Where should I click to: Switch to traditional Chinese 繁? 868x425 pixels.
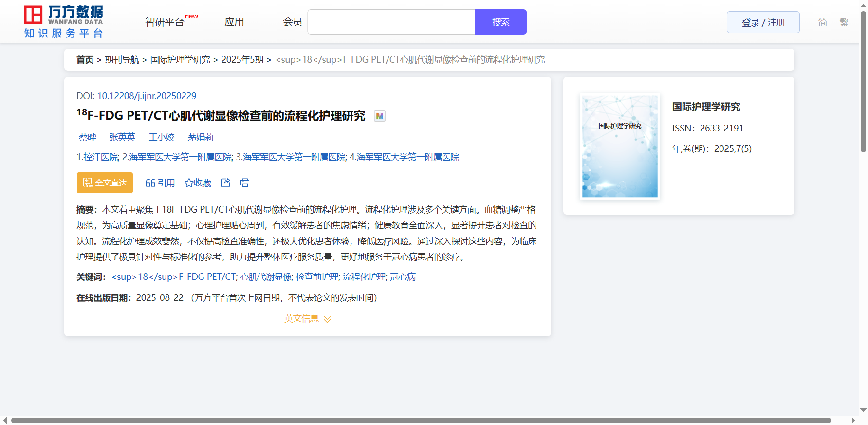pyautogui.click(x=844, y=22)
